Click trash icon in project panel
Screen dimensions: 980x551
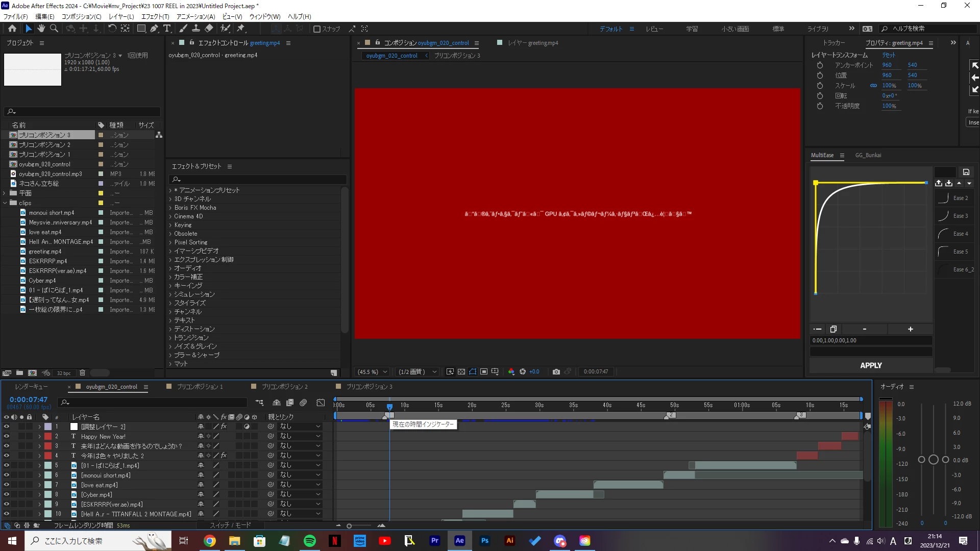point(82,373)
